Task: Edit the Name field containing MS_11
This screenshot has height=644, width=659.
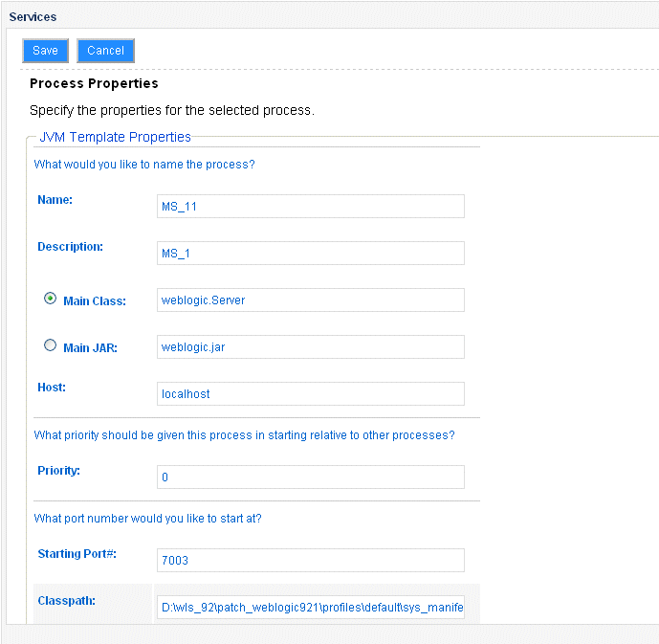Action: click(310, 207)
